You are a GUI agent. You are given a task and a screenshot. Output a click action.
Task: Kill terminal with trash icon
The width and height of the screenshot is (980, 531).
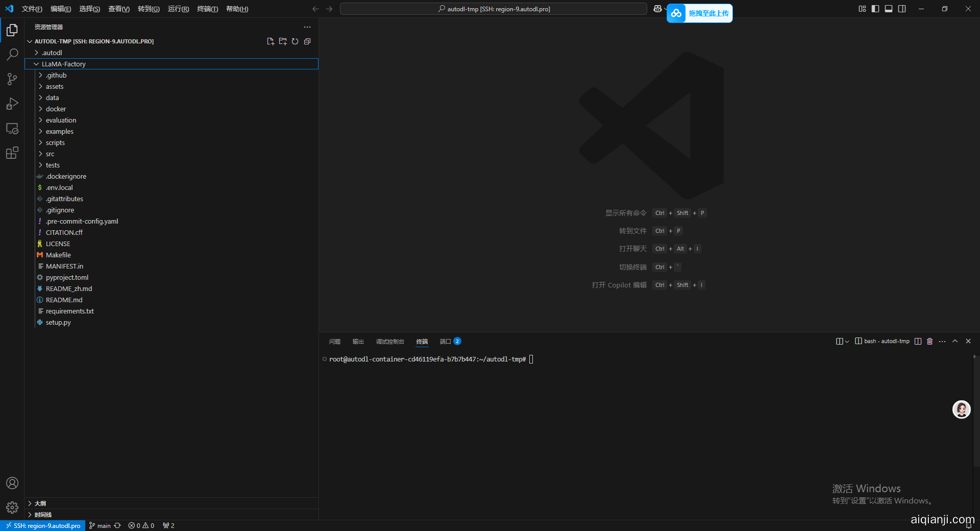pos(929,341)
